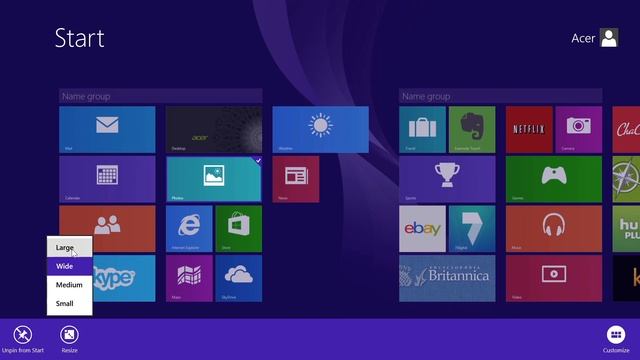Screen dimensions: 640x360
Task: Choose Wide tile size
Action: coord(69,266)
